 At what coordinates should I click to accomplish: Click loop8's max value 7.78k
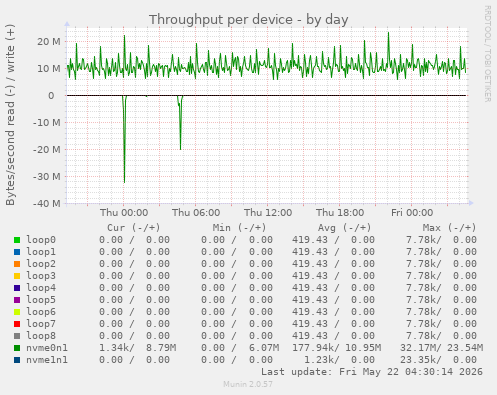click(x=421, y=336)
